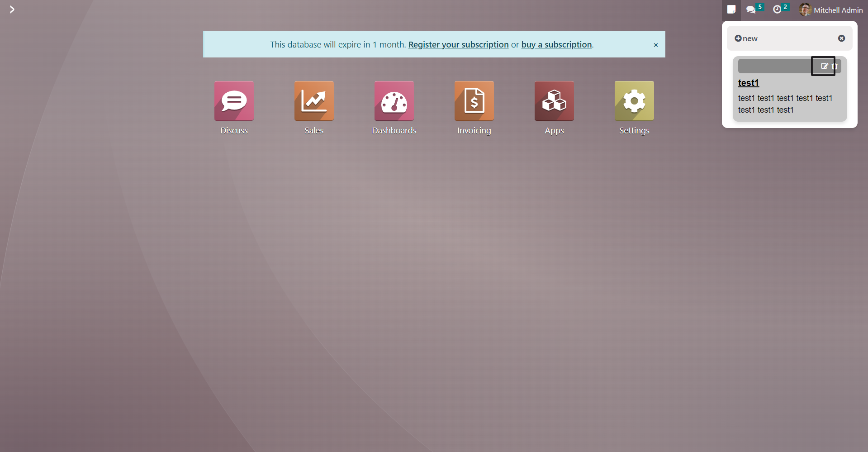The height and width of the screenshot is (452, 868).
Task: Click Register your subscription link
Action: 458,44
